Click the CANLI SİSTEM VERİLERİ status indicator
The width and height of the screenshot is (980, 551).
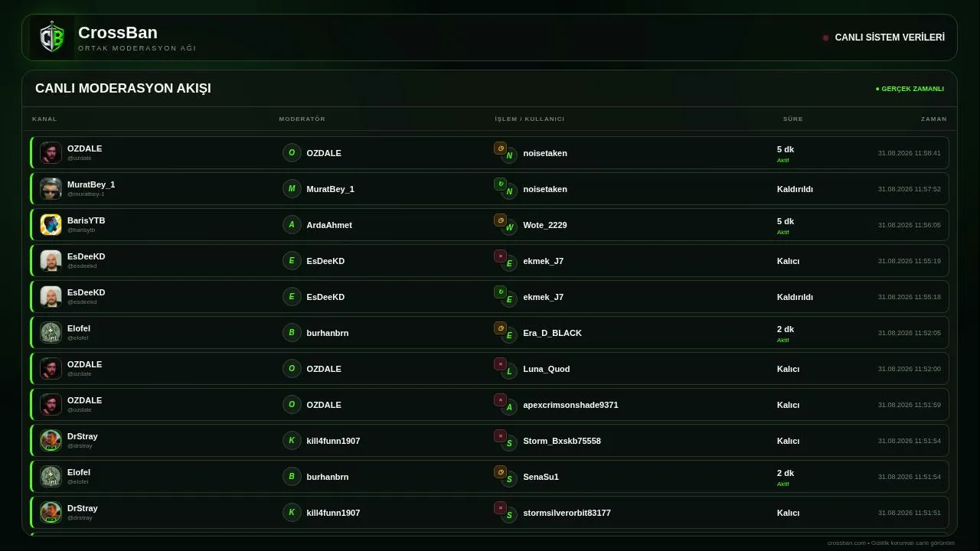(884, 37)
